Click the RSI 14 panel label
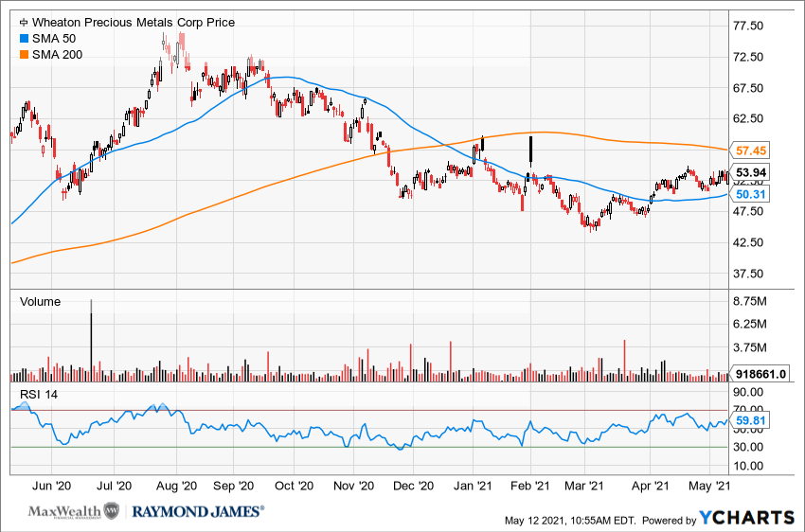The height and width of the screenshot is (532, 805). 39,395
